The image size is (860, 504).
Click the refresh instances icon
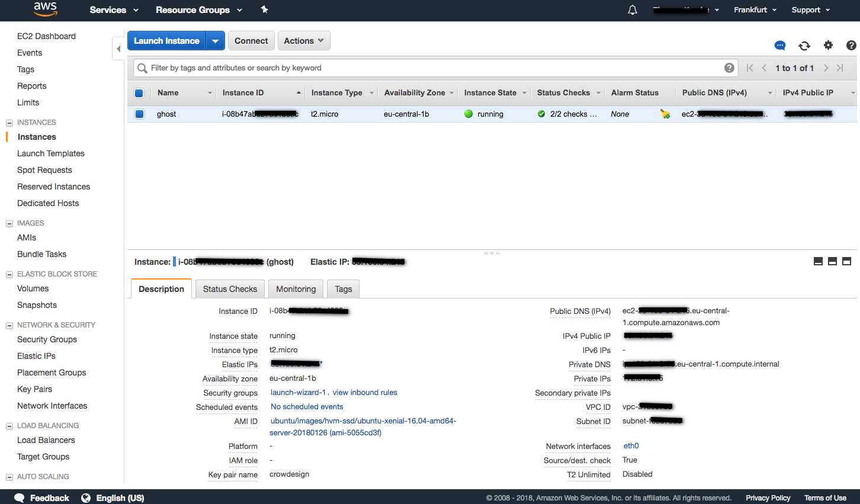pos(804,46)
